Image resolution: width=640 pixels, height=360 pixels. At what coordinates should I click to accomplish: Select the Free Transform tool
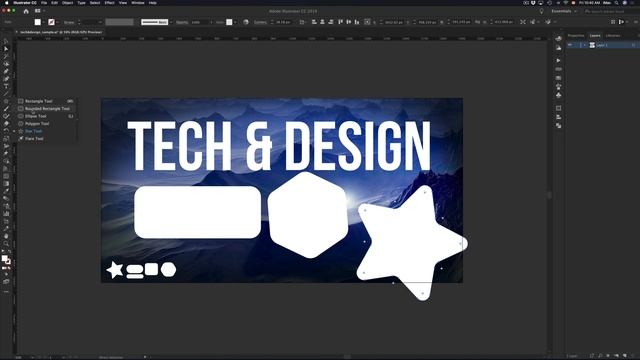[x=6, y=153]
